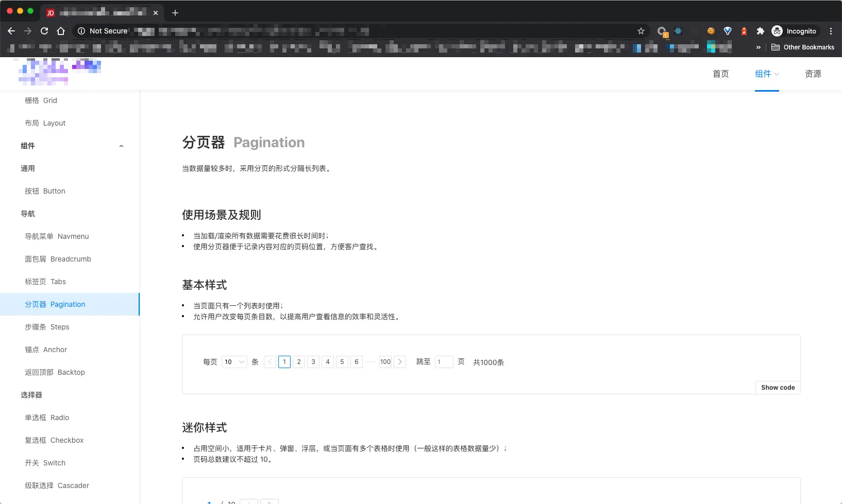Click the Show code button
This screenshot has width=842, height=504.
tap(778, 387)
